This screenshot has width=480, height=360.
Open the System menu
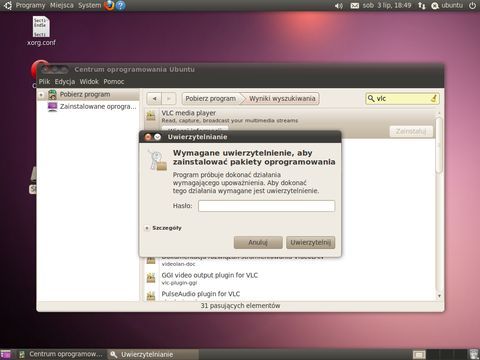(89, 5)
